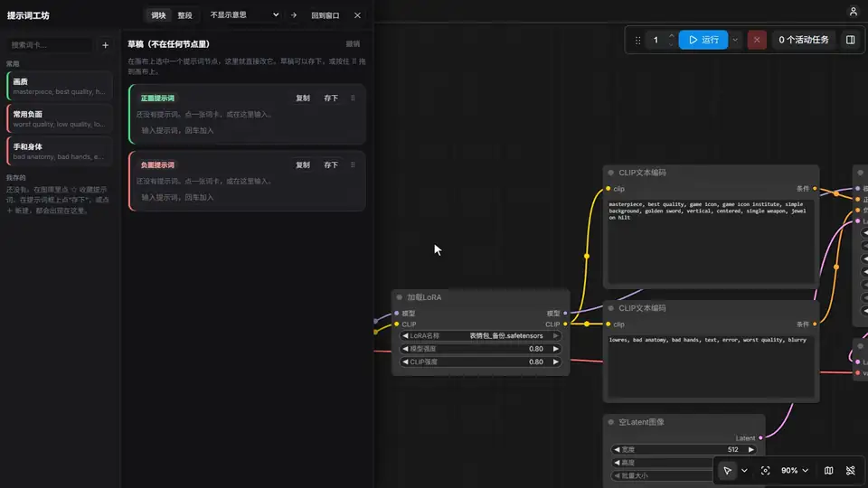
Task: Grab the drag handle on the 负面提示词 card
Action: (353, 164)
